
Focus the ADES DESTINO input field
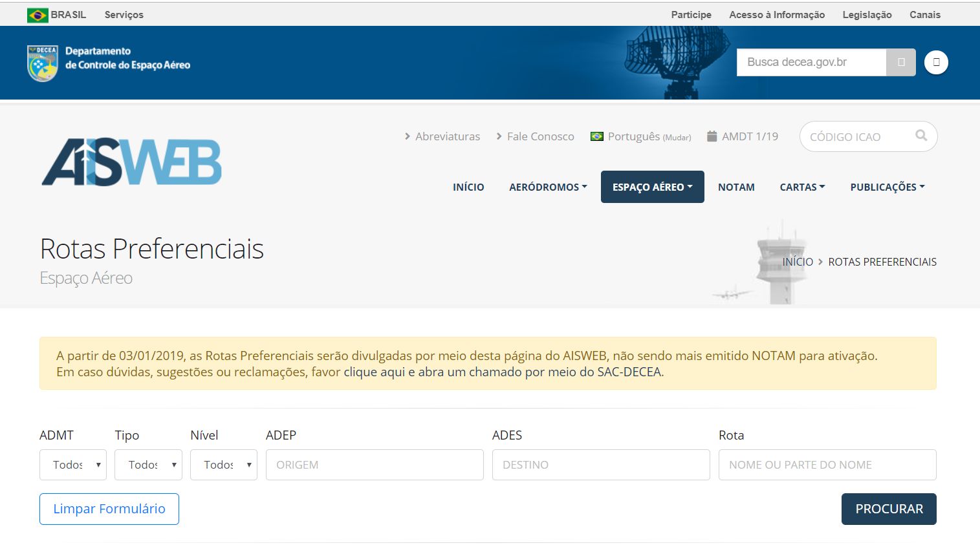click(601, 465)
